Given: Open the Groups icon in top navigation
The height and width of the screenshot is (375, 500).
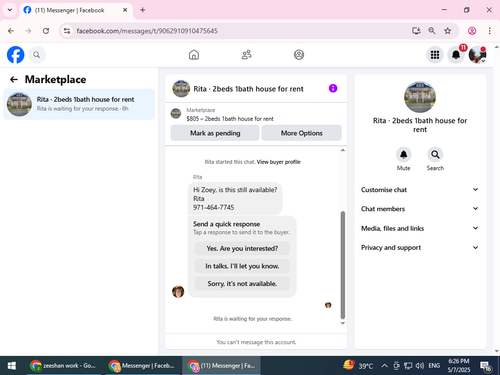Looking at the screenshot, I should [x=299, y=55].
